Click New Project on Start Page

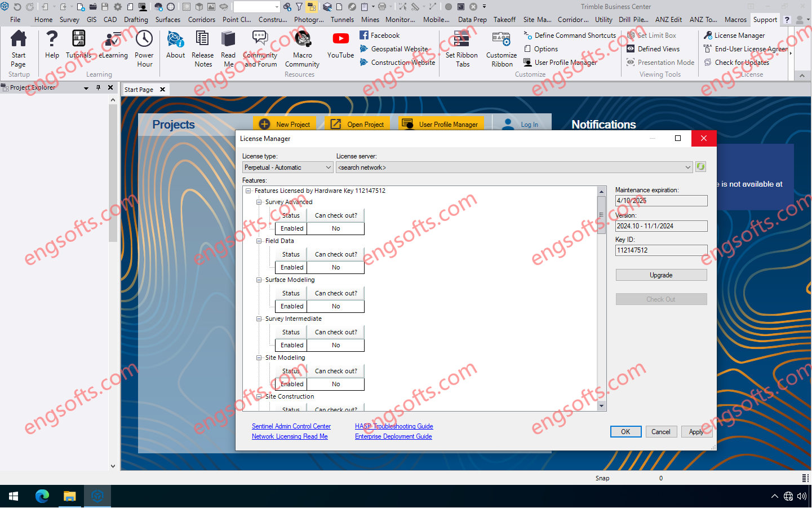point(285,124)
